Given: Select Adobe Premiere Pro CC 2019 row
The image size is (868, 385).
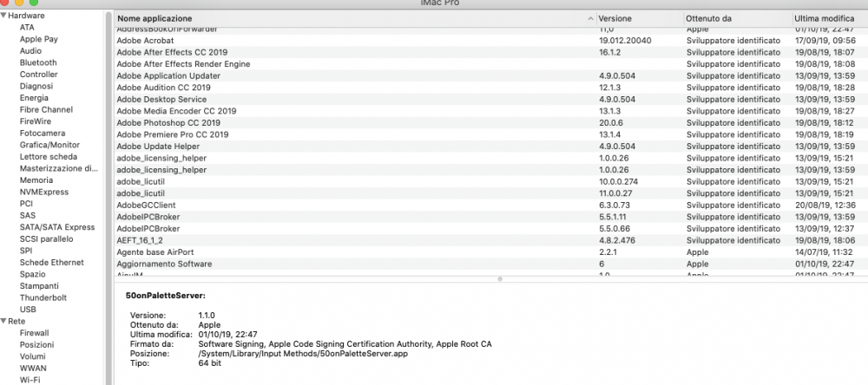Looking at the screenshot, I should (490, 134).
